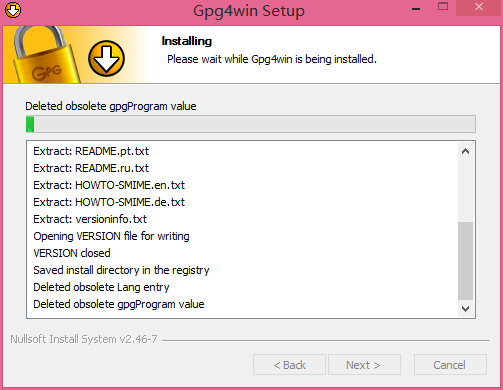This screenshot has height=390, width=503.
Task: Click the < Back button
Action: tap(289, 365)
